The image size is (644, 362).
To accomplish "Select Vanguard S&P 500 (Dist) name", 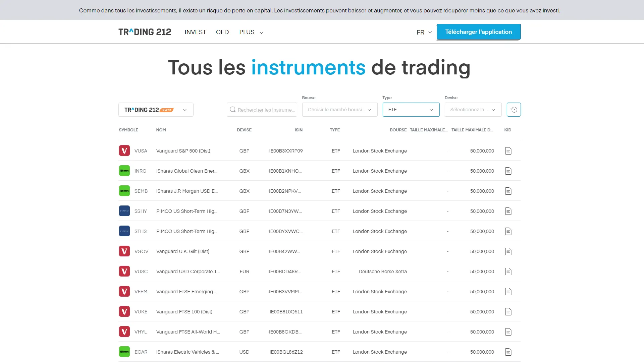I will [x=183, y=151].
